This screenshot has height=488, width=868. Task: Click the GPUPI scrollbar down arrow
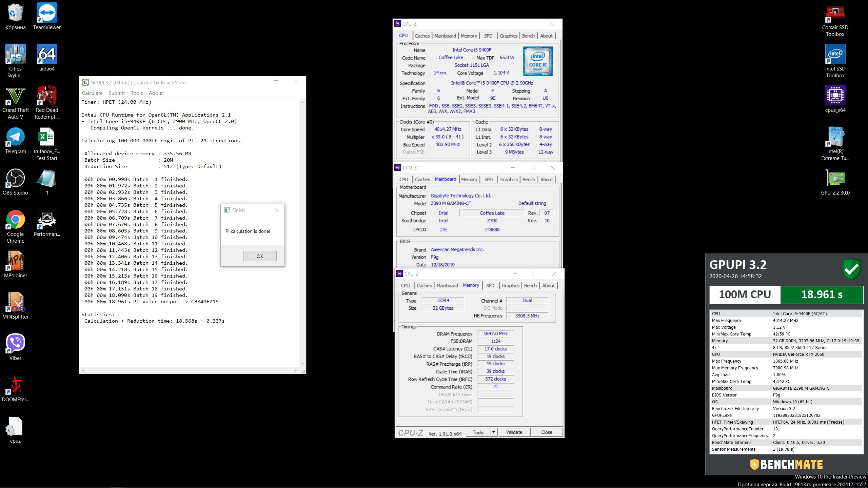pos(302,363)
